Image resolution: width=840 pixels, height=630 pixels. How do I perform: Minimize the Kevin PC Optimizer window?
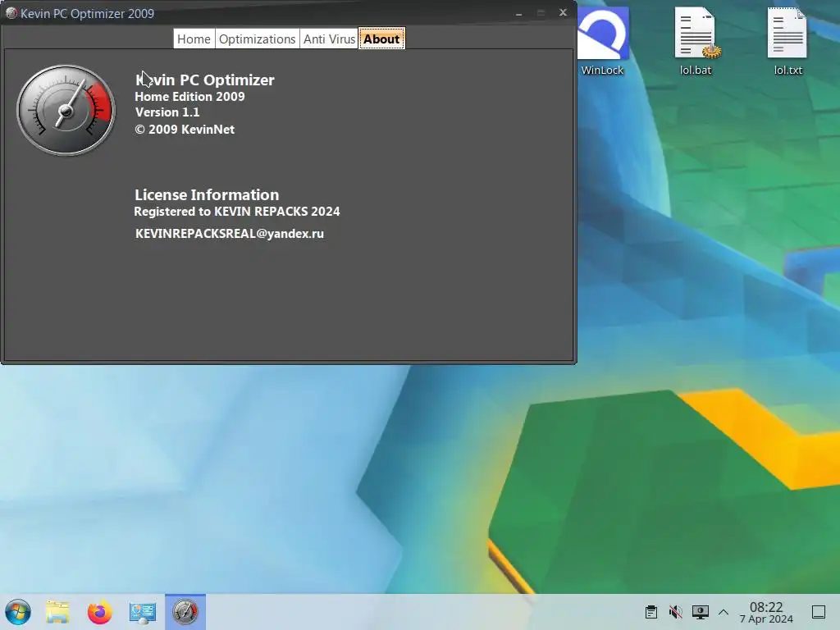[x=518, y=13]
